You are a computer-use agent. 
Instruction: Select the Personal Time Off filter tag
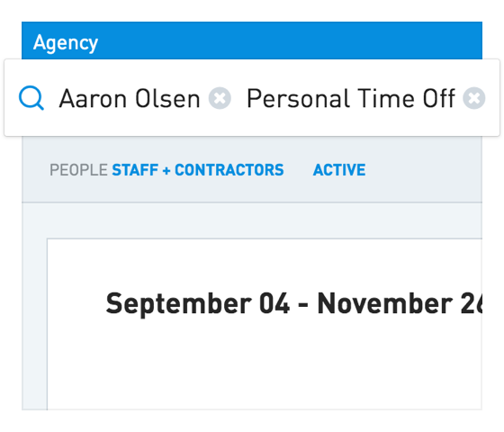click(351, 98)
